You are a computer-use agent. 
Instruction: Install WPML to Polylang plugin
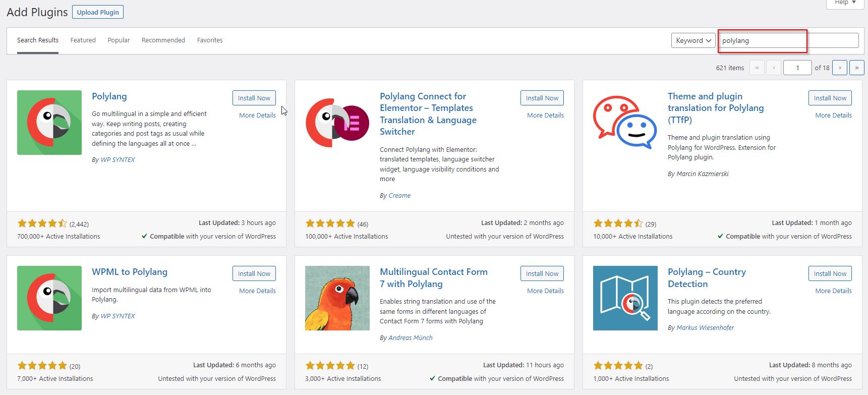[254, 273]
